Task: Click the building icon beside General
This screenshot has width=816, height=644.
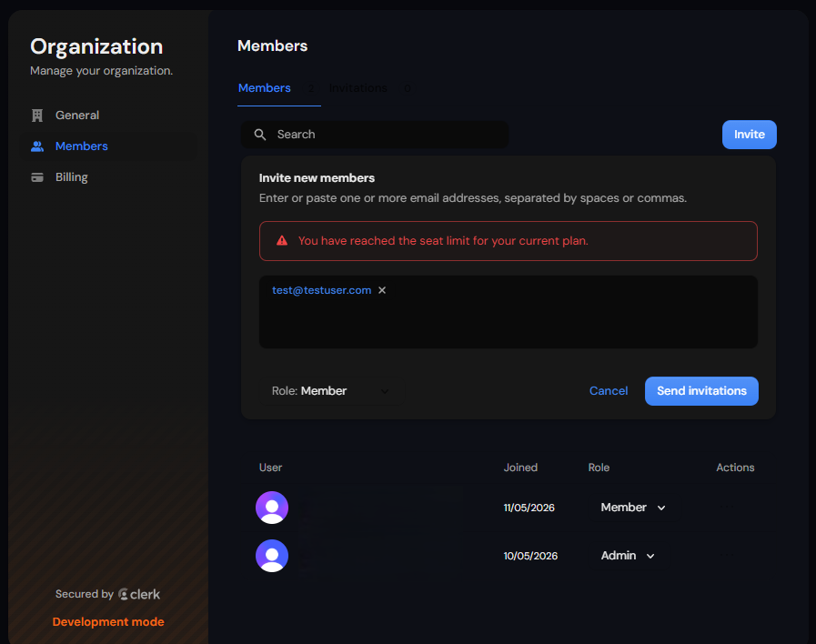Action: [x=37, y=115]
